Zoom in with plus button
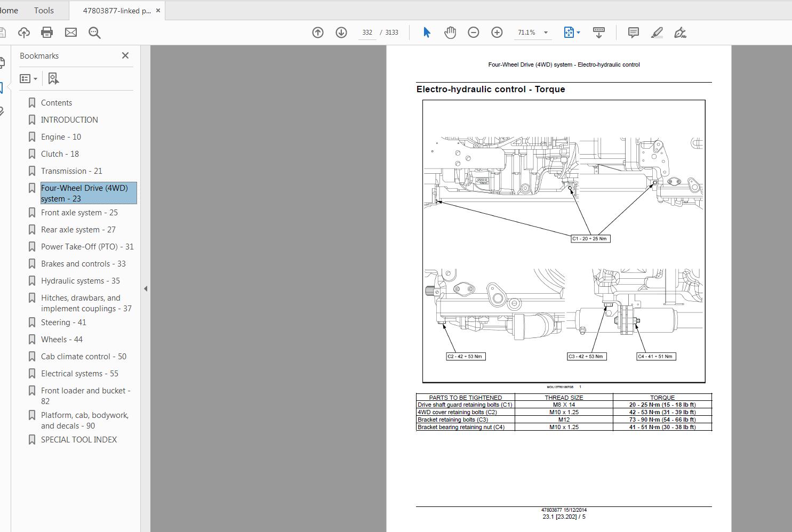The width and height of the screenshot is (792, 532). pos(497,33)
